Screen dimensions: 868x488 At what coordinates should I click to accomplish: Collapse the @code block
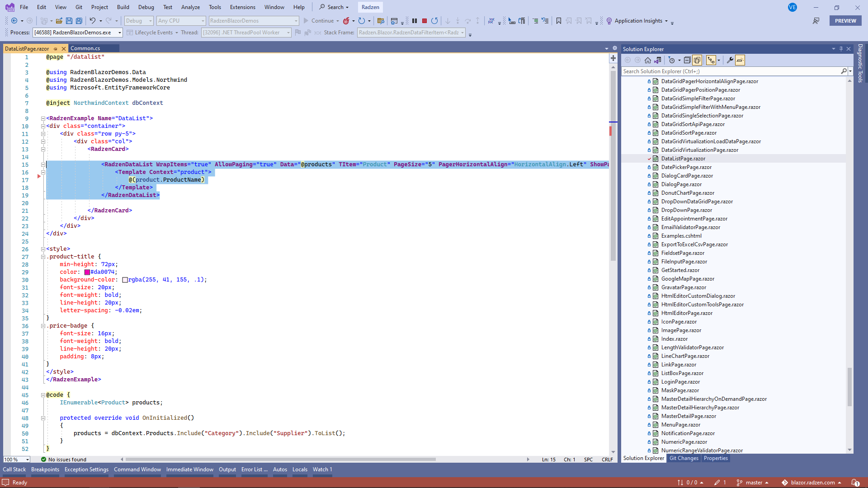[43, 395]
